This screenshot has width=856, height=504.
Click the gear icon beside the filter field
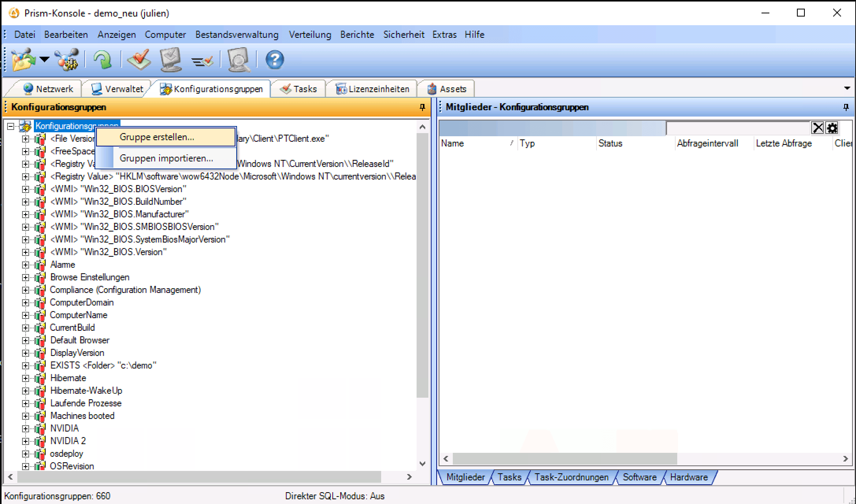[832, 128]
